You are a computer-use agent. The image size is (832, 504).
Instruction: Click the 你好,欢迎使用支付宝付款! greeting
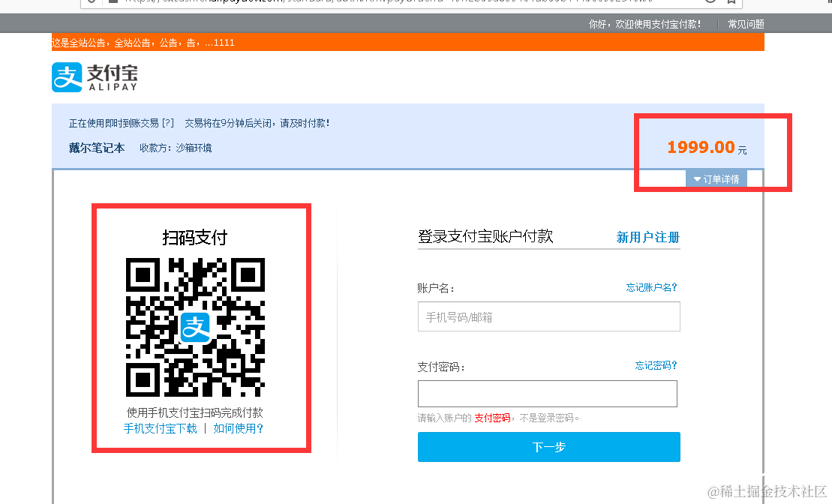[644, 24]
